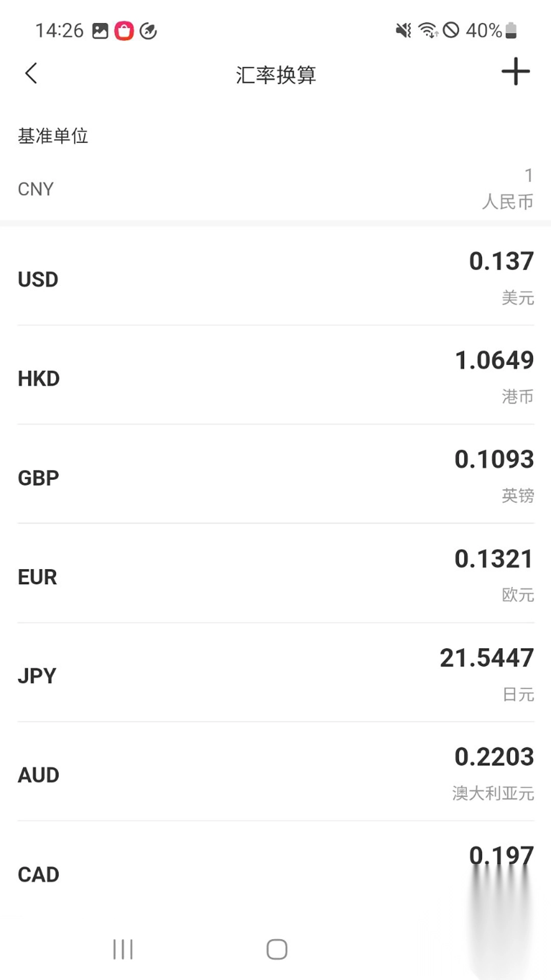Open the EUR exchange rate row

pos(275,576)
